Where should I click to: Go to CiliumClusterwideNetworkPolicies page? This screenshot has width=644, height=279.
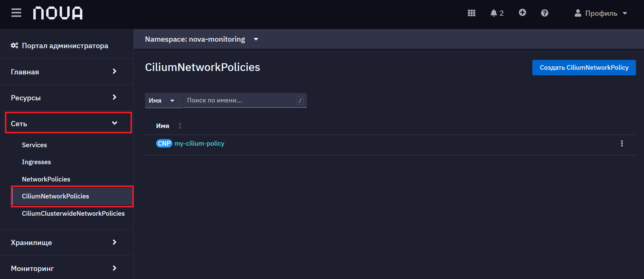(x=73, y=214)
